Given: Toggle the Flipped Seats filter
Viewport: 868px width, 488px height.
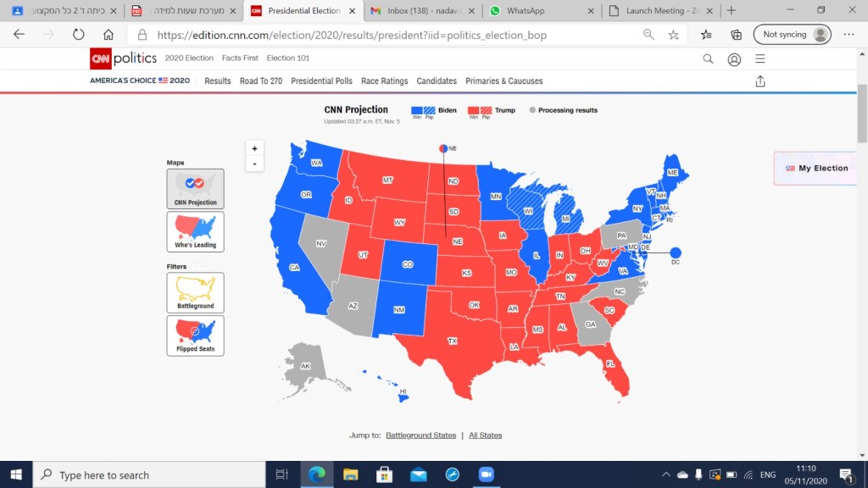Looking at the screenshot, I should click(x=196, y=335).
